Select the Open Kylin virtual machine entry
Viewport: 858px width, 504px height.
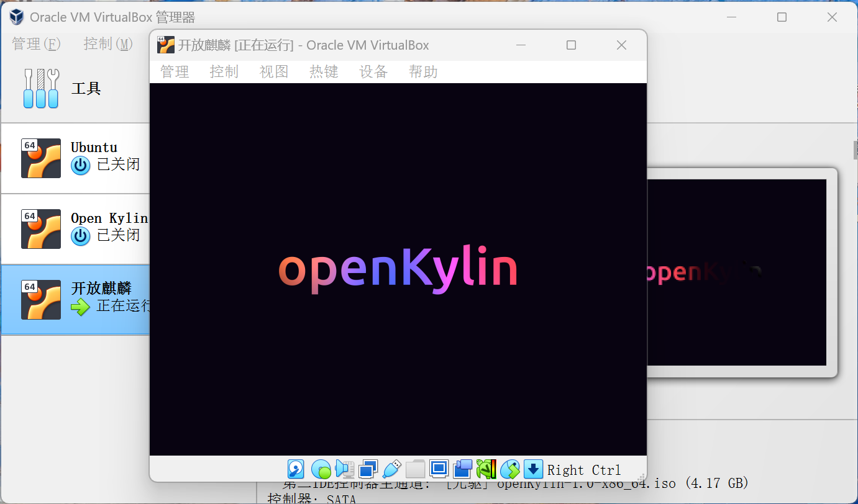tap(75, 229)
